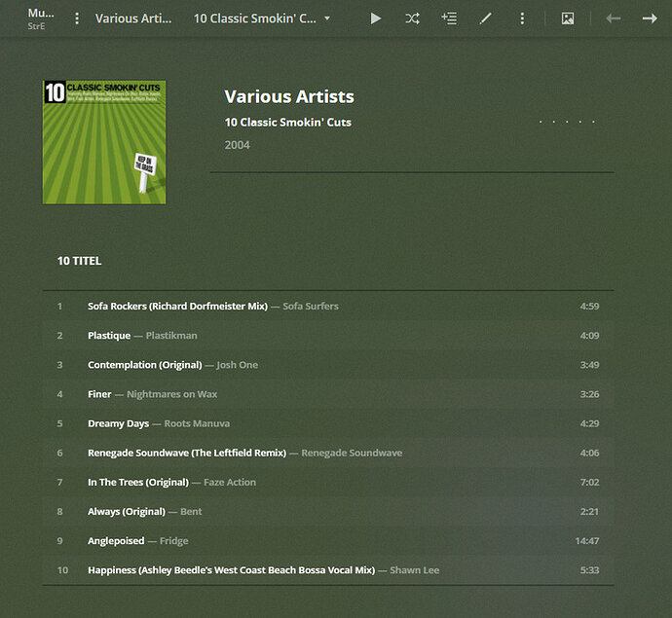Screen dimensions: 672x618
Task: Click the year 2004
Action: tap(237, 145)
